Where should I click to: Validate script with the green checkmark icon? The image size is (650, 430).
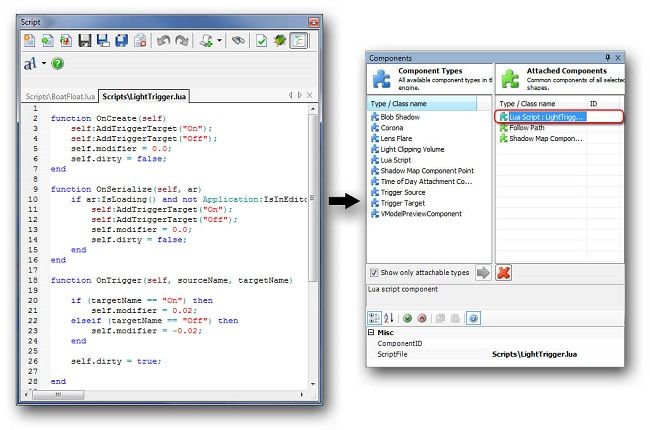[x=262, y=41]
